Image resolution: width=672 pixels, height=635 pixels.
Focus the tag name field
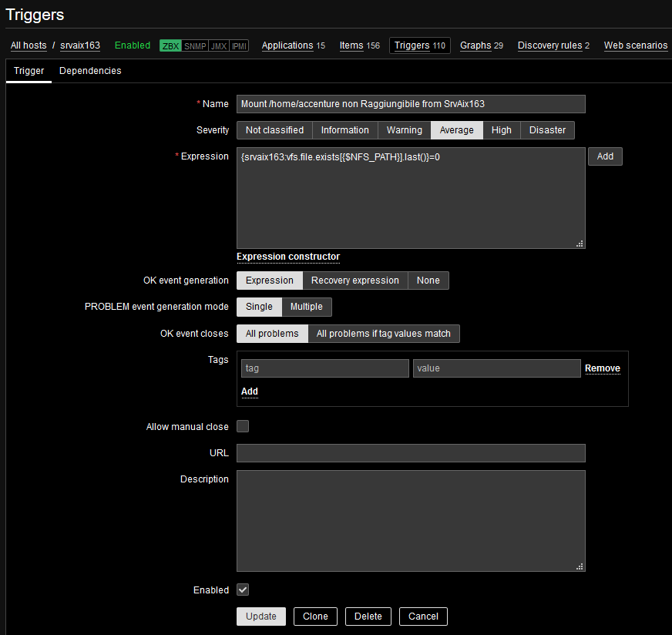pyautogui.click(x=325, y=368)
